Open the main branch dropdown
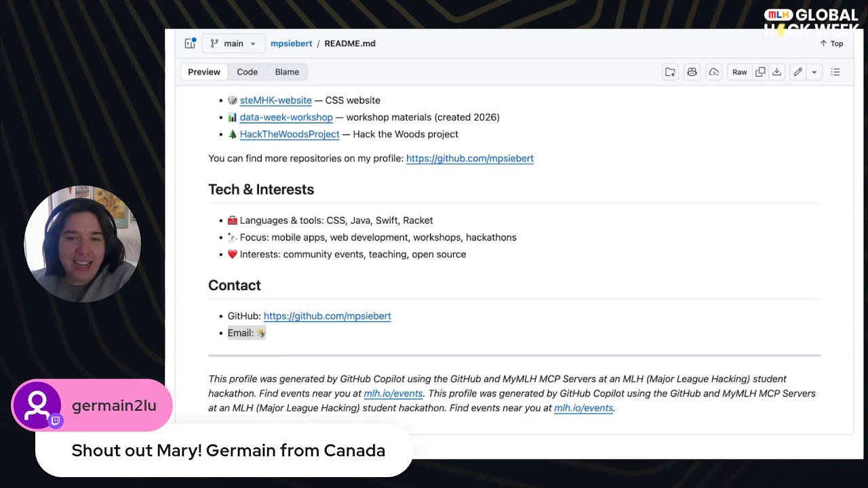 click(x=233, y=43)
